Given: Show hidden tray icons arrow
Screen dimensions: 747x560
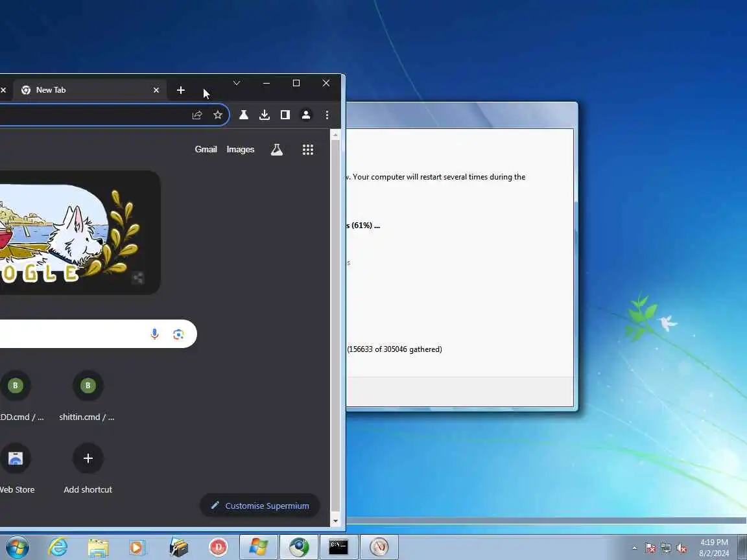Looking at the screenshot, I should pos(634,548).
